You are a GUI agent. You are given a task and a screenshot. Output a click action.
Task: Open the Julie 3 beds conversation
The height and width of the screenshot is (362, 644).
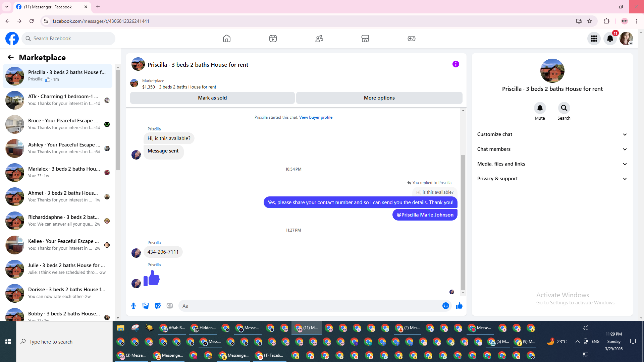pyautogui.click(x=57, y=269)
